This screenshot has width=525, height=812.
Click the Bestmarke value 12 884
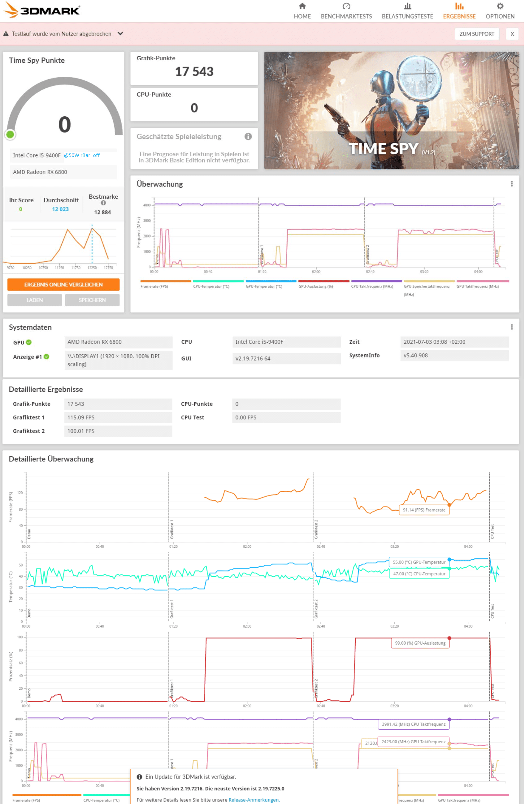(x=102, y=212)
